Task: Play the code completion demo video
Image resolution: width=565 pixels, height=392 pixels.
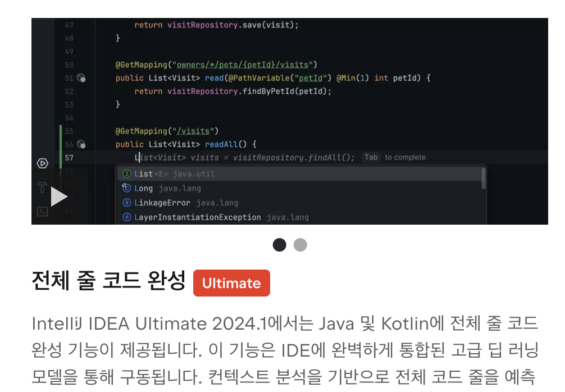Action: click(x=59, y=197)
